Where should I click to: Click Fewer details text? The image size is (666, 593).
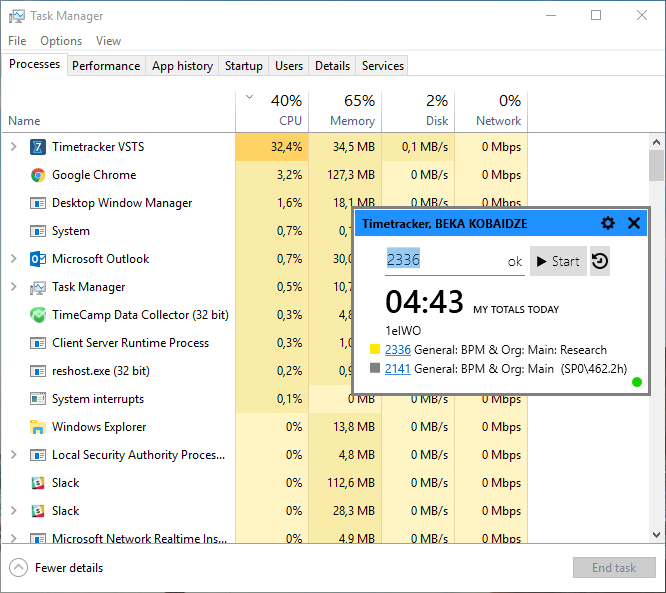(69, 568)
